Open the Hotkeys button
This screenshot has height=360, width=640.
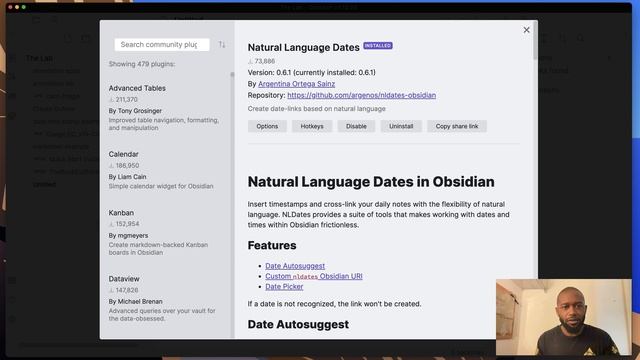(x=312, y=126)
